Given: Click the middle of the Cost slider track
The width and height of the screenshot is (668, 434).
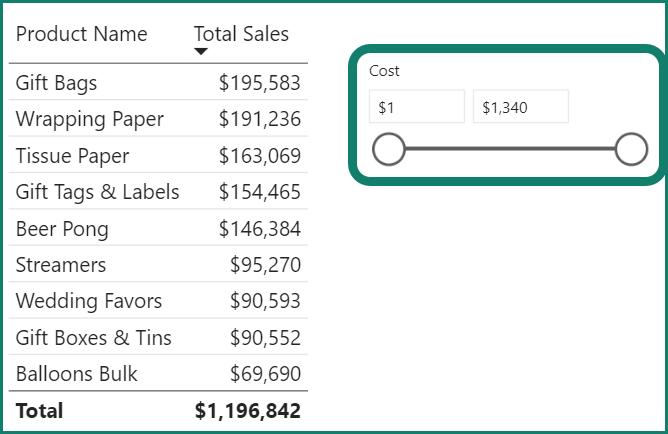Looking at the screenshot, I should point(510,149).
